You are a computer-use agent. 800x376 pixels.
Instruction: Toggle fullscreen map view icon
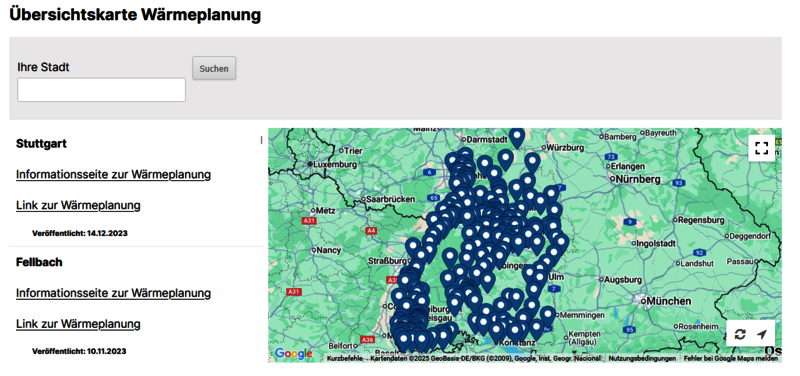tap(761, 148)
